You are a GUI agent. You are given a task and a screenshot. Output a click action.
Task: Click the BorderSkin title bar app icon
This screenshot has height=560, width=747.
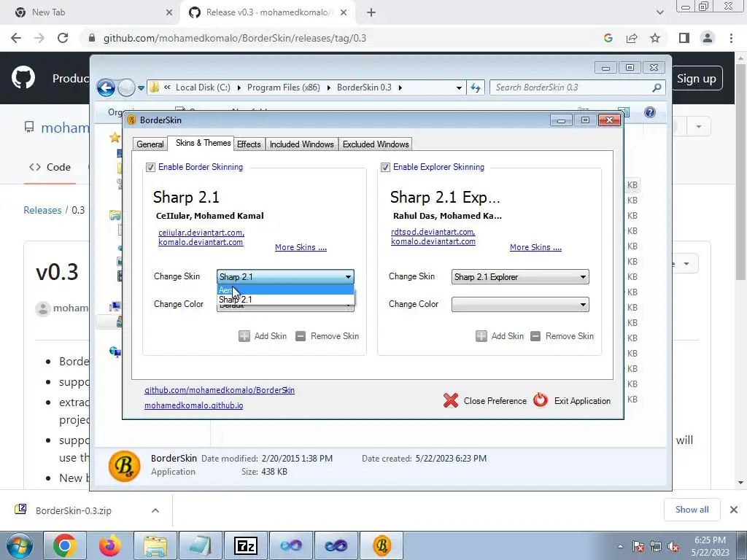(131, 120)
